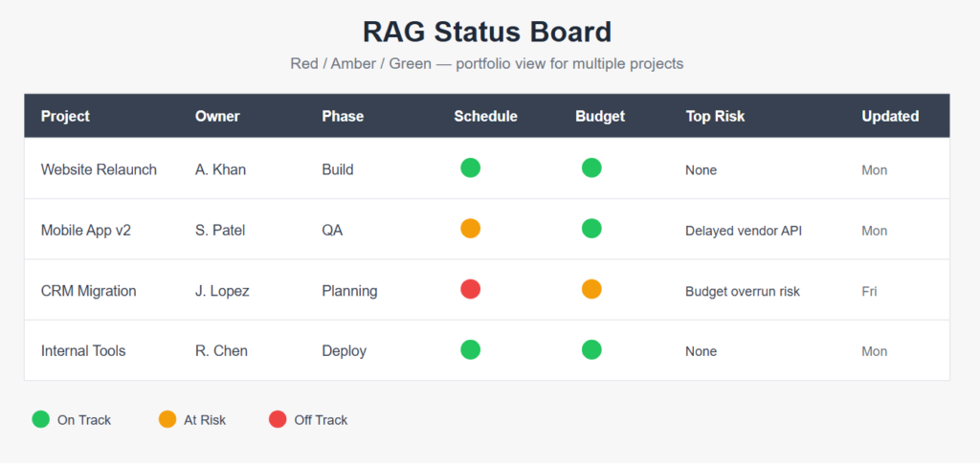Select the Website Relaunch project name
980x467 pixels.
(99, 170)
